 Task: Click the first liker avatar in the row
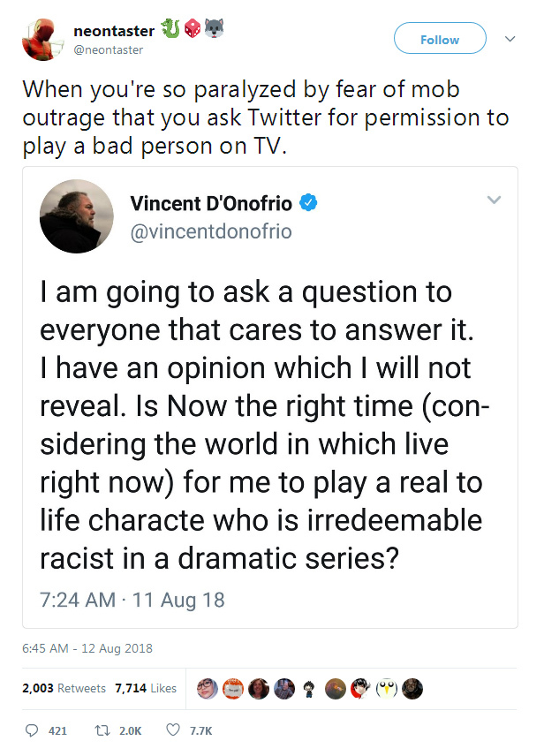208,688
